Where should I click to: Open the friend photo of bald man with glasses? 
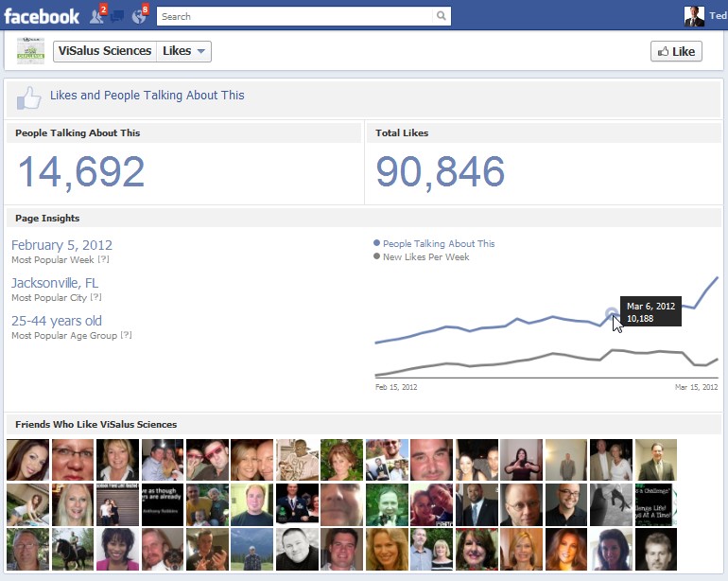coord(521,504)
